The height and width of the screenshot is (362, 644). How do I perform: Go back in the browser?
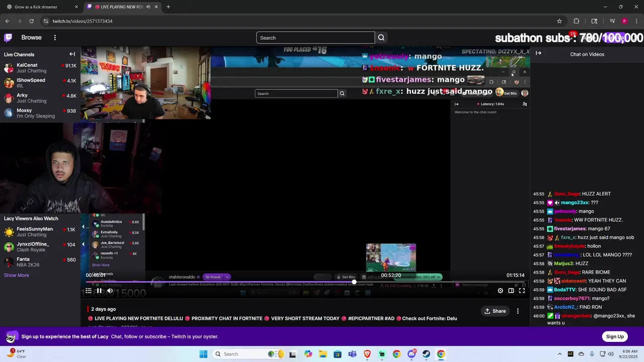[x=7, y=21]
